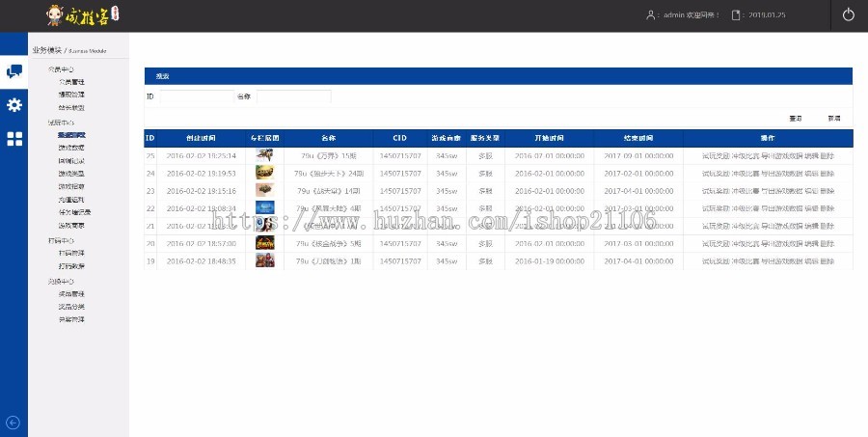Viewport: 868px width, 437px height.
Task: Click 编辑 link in row ID 22
Action: [811, 208]
